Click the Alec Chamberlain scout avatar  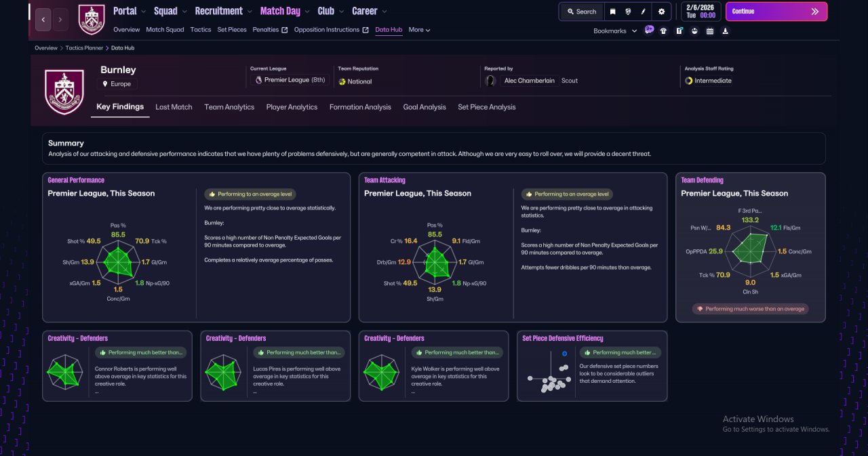click(490, 81)
